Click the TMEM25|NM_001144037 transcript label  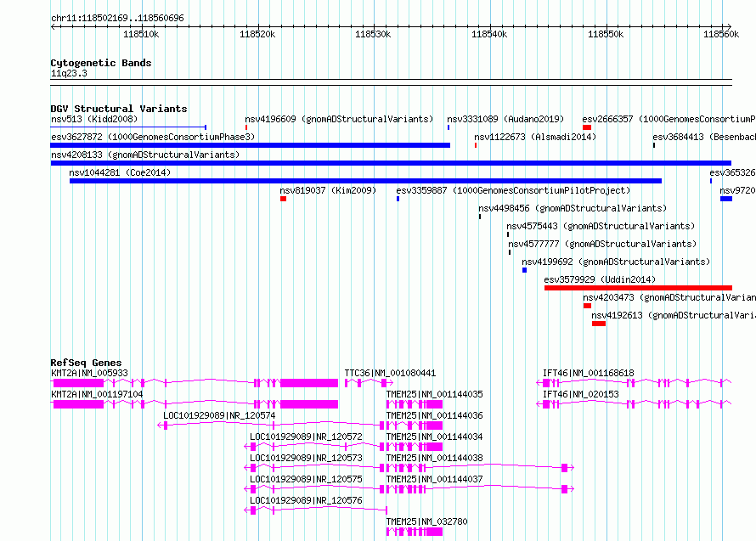pos(434,479)
